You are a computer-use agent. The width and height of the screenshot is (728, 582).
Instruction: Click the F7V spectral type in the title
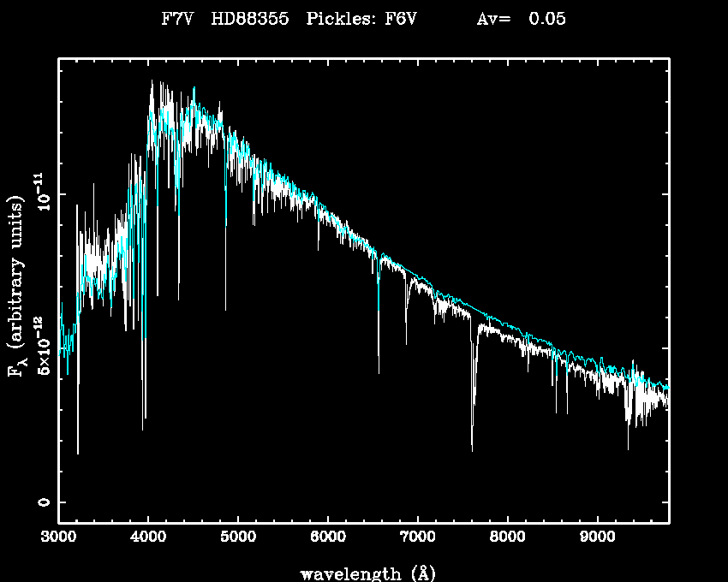click(x=177, y=19)
